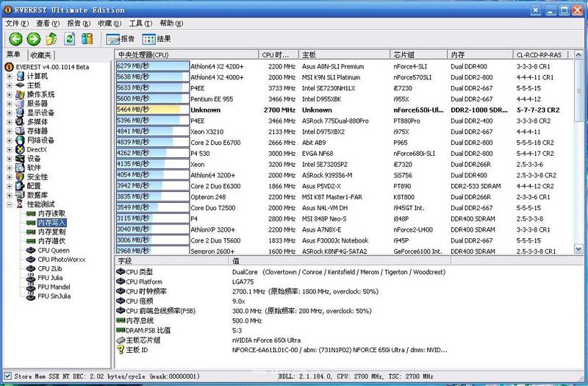Open the 工具(T) menu
This screenshot has height=386, width=588.
(140, 24)
